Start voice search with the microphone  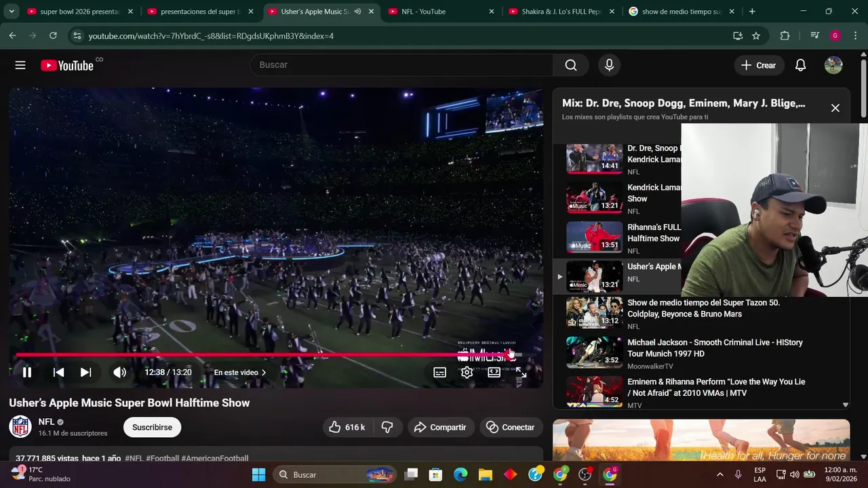(x=609, y=65)
